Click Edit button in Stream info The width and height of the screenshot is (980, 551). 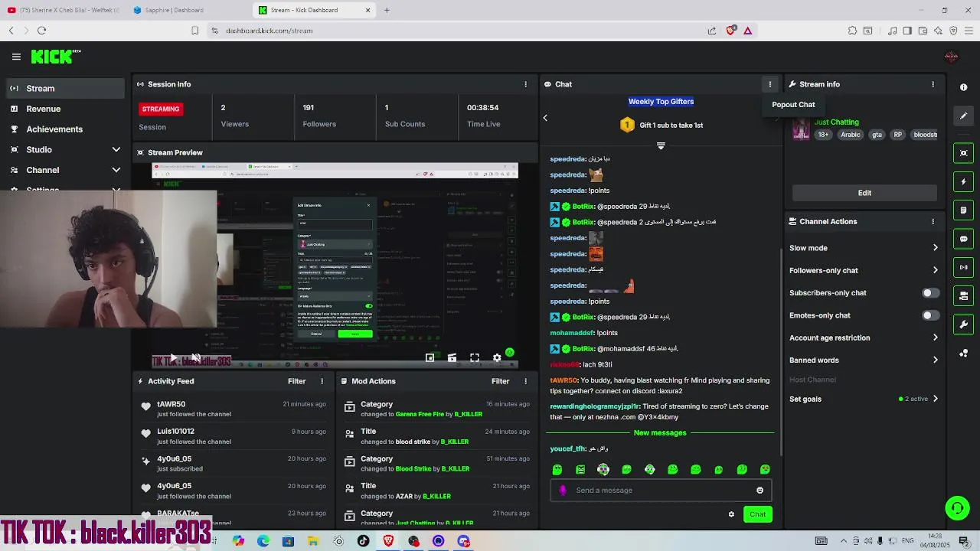click(864, 193)
